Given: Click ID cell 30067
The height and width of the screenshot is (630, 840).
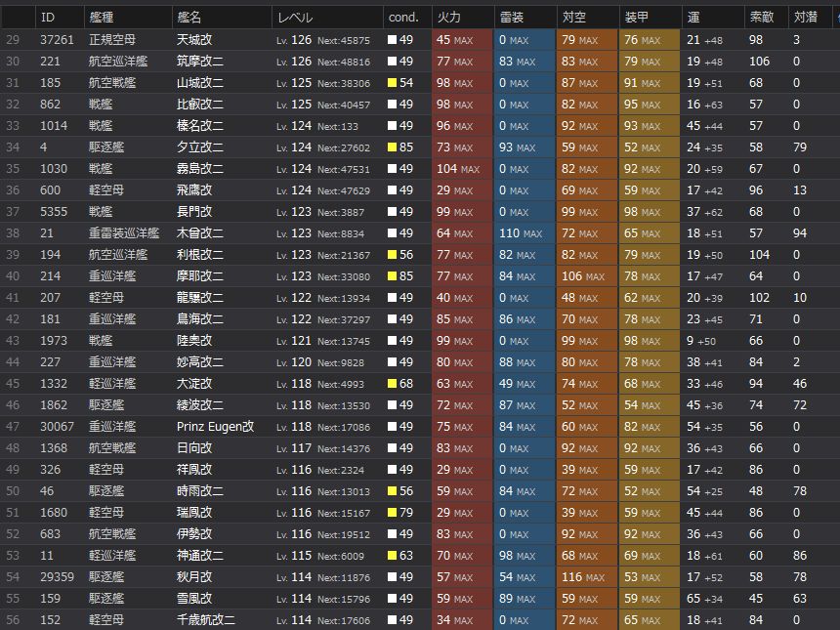Looking at the screenshot, I should 57,427.
